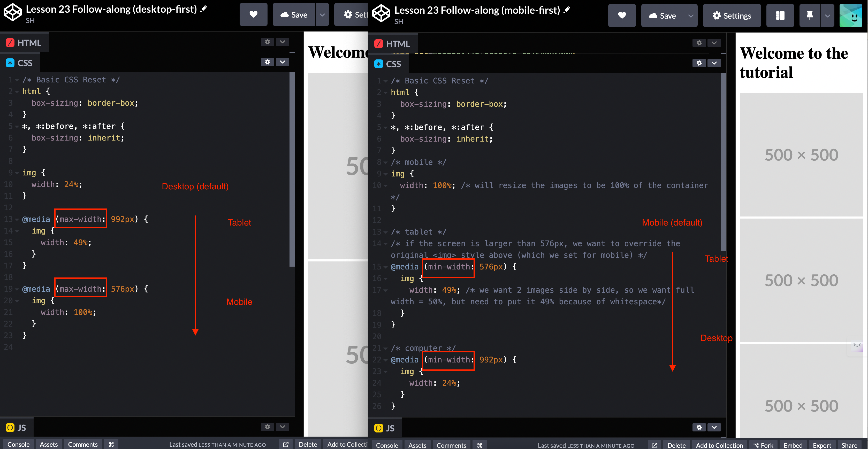The width and height of the screenshot is (868, 449).
Task: Open Comments in mobile-first window
Action: [x=452, y=445]
